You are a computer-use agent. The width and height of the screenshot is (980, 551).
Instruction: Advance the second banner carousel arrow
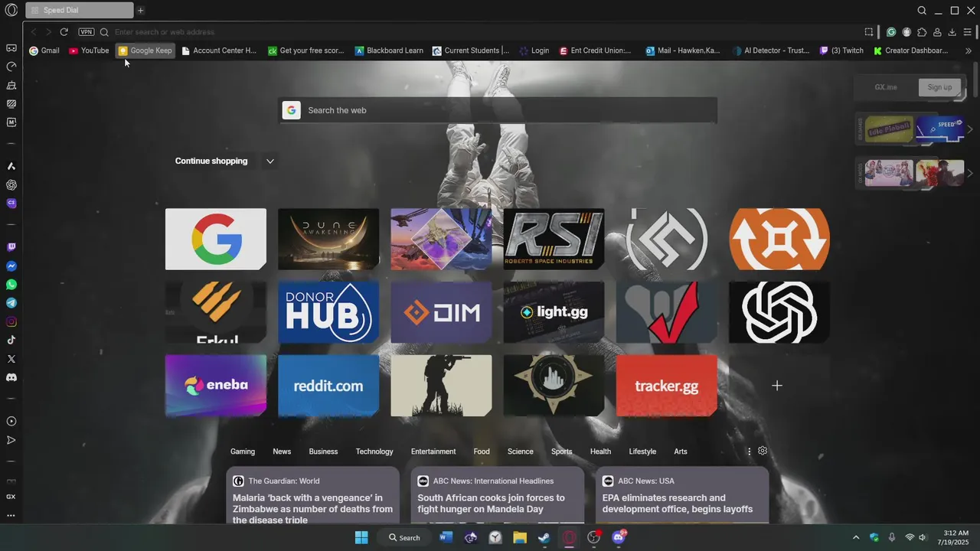tap(970, 174)
